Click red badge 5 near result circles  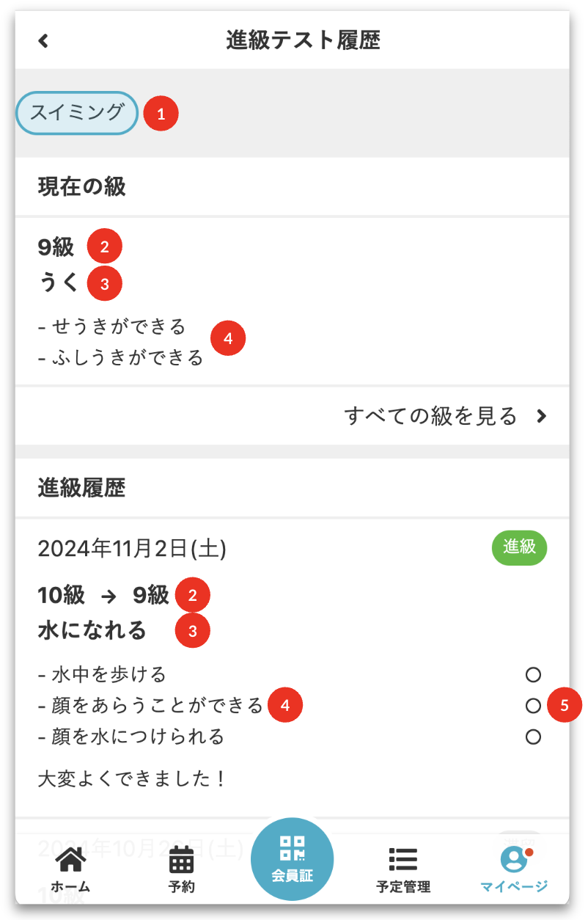click(x=564, y=706)
